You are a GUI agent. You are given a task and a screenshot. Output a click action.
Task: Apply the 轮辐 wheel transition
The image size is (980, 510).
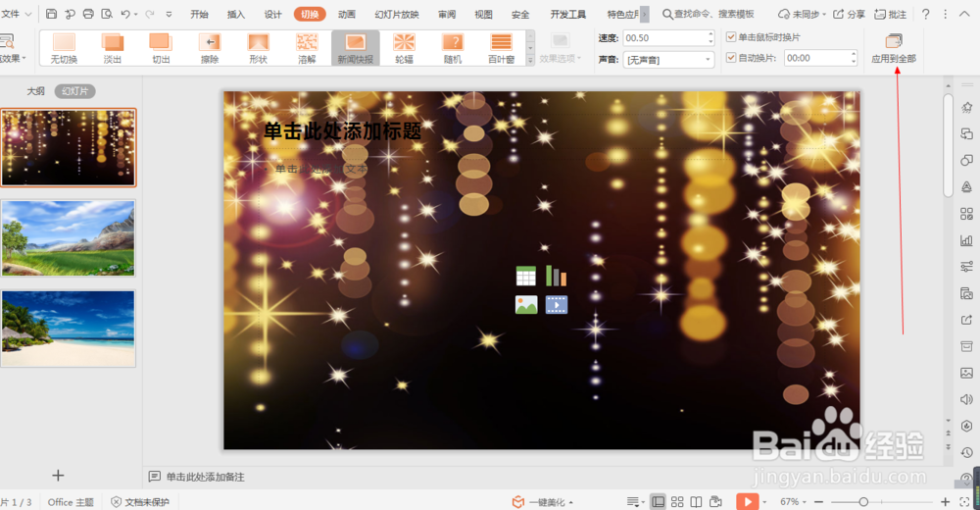point(404,49)
